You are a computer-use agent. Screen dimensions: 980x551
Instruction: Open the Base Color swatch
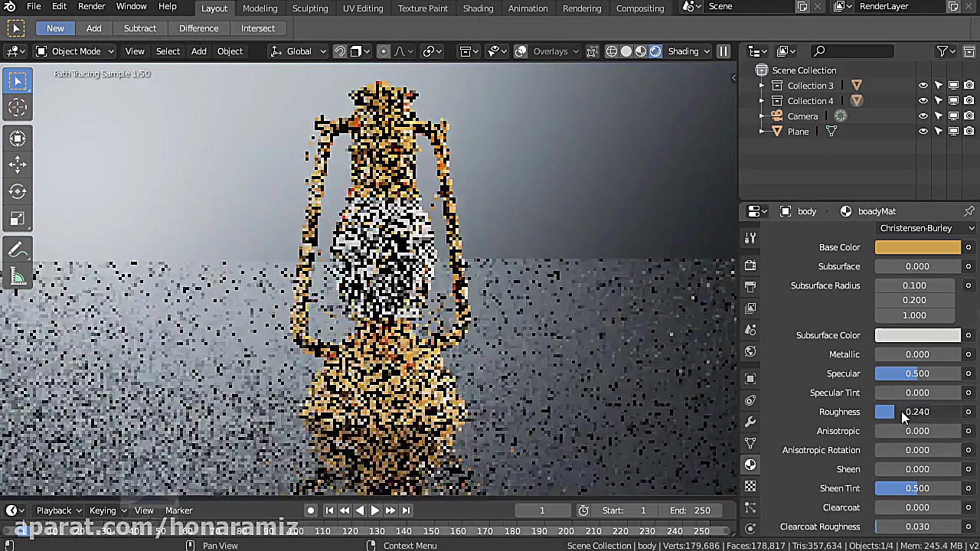(917, 247)
